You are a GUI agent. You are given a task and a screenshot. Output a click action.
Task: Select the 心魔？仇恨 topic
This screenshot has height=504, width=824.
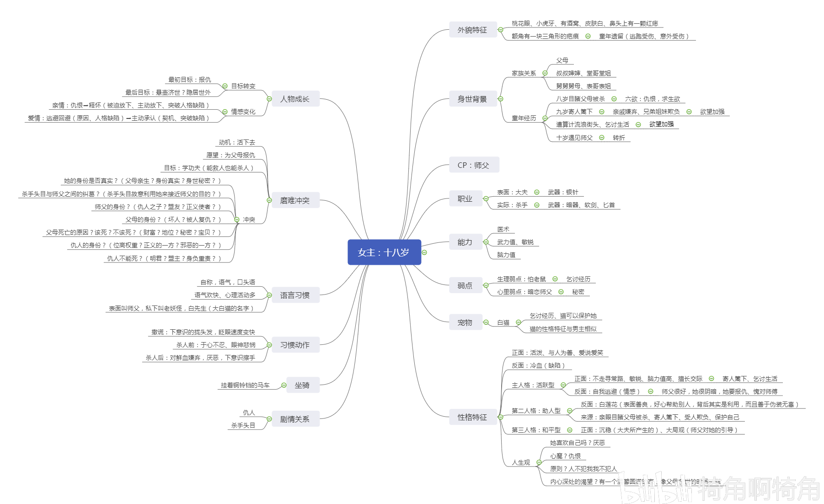pos(566,456)
